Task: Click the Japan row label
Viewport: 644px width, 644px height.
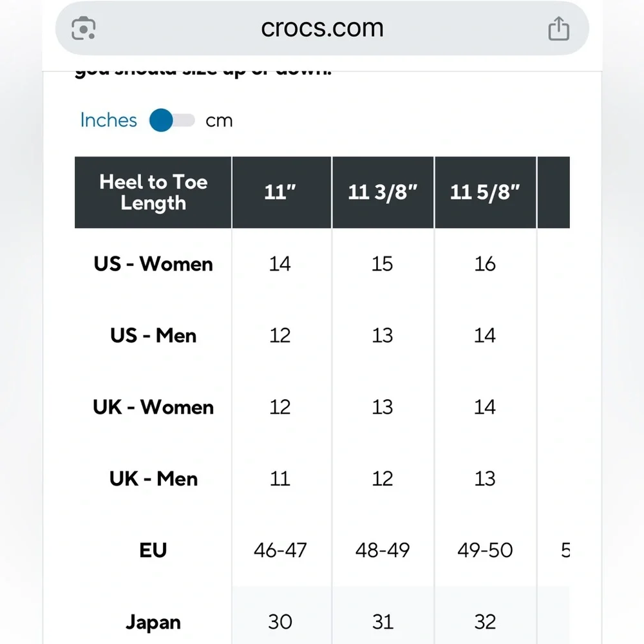Action: click(x=153, y=622)
